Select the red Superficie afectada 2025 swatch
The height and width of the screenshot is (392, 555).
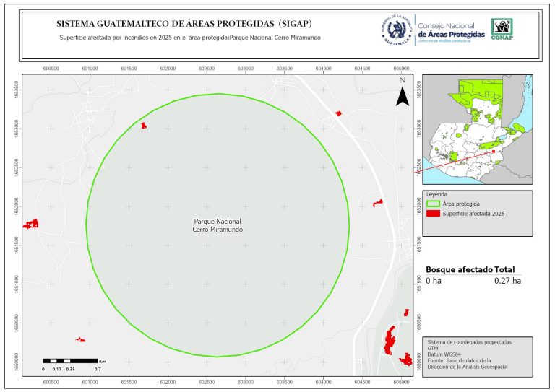(433, 213)
